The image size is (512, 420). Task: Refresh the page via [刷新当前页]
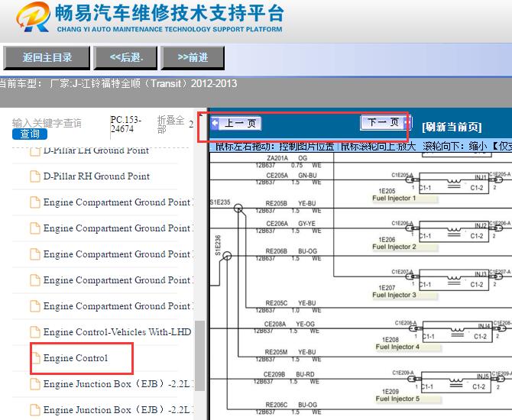[452, 127]
